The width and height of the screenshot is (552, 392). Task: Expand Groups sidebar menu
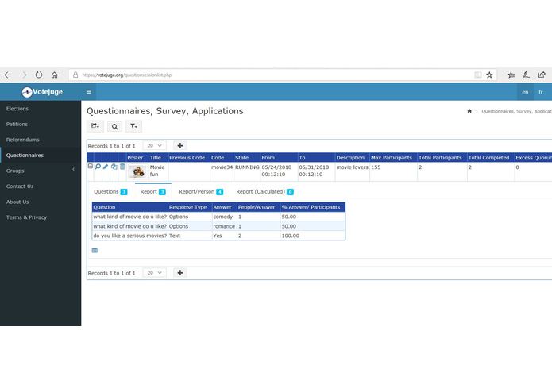click(41, 171)
